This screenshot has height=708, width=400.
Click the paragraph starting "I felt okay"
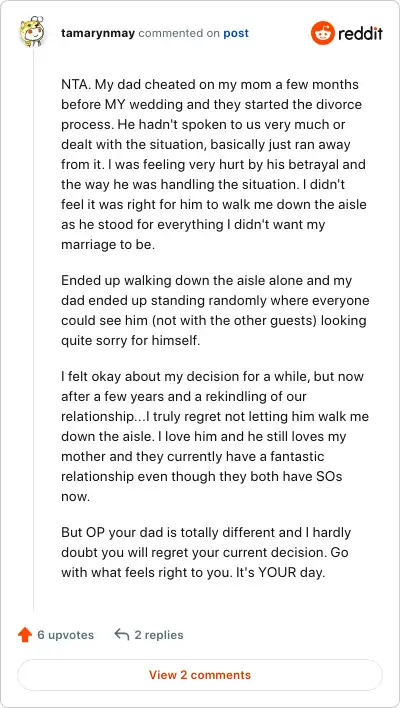pyautogui.click(x=215, y=436)
